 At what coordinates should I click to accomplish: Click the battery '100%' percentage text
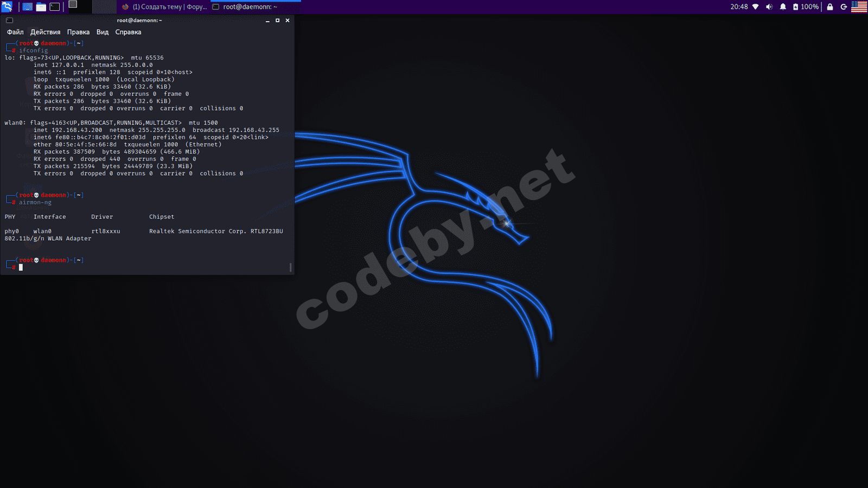(809, 7)
